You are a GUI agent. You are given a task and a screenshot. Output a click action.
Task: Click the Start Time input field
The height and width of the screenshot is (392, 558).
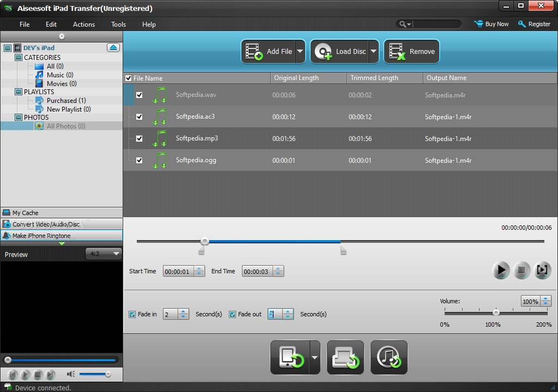pyautogui.click(x=178, y=272)
